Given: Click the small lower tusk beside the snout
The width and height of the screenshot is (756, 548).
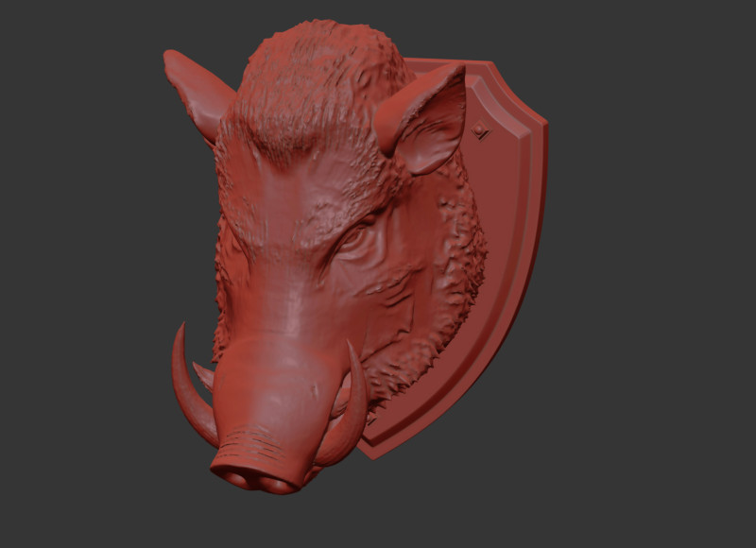Looking at the screenshot, I should coord(204,374).
